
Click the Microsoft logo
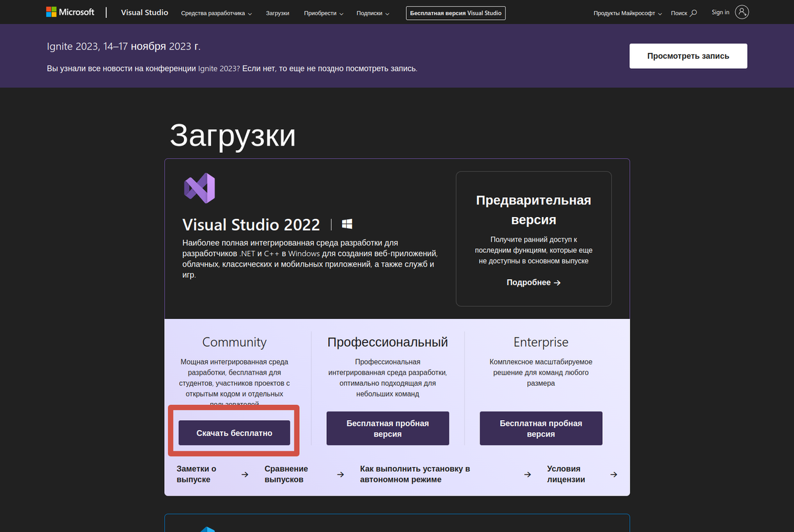pos(70,12)
